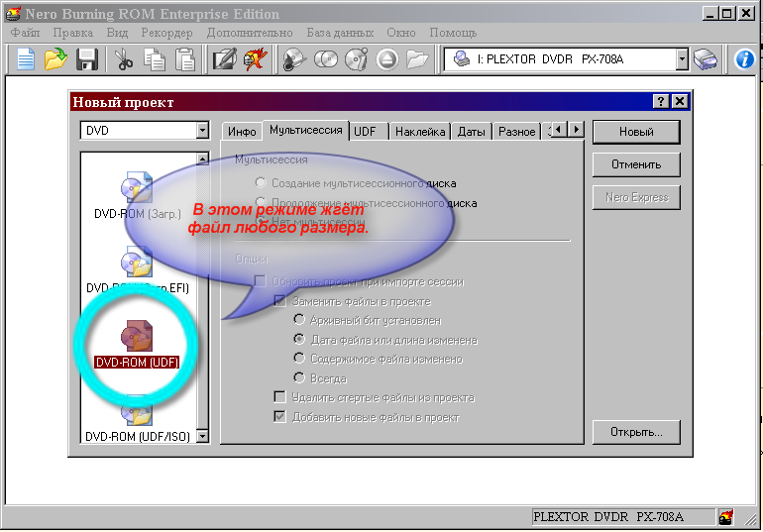
Task: Select Архивный бит установлен radio button
Action: coord(299,320)
